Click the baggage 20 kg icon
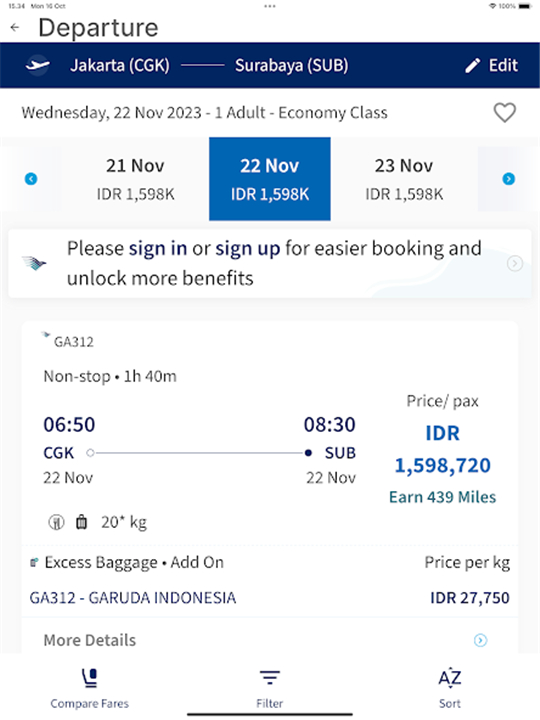Screen dimensions: 540x720 [x=81, y=522]
